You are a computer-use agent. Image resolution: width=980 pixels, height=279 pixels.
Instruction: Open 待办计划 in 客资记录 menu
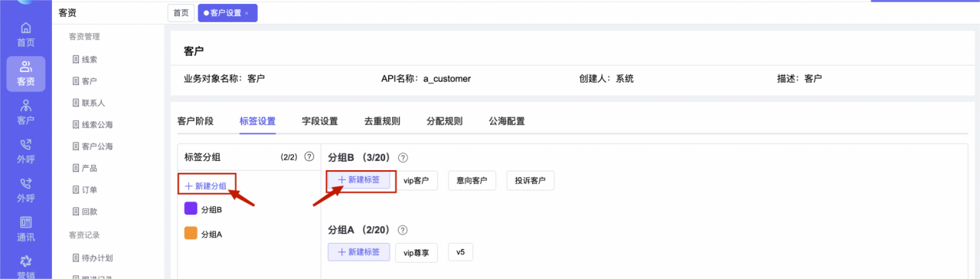point(96,258)
